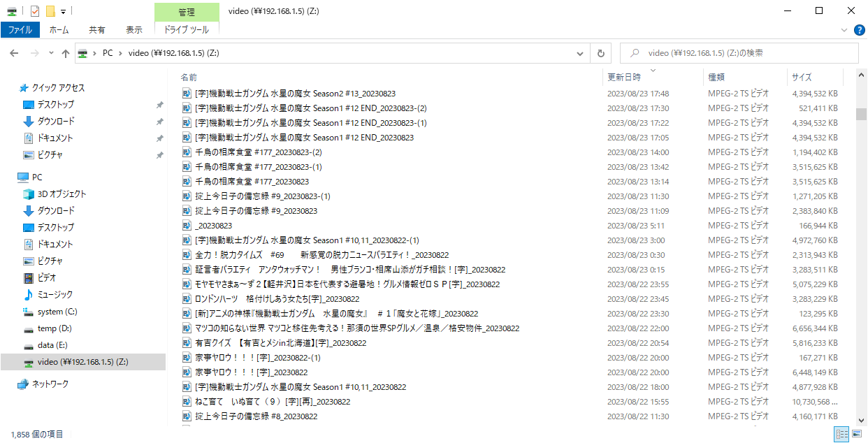Viewport: 868px width, 443px height.
Task: Click the Forward navigation arrow
Action: (x=34, y=53)
